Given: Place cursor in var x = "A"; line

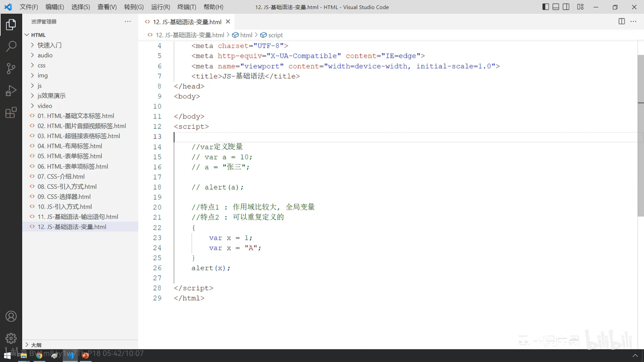Looking at the screenshot, I should click(235, 248).
